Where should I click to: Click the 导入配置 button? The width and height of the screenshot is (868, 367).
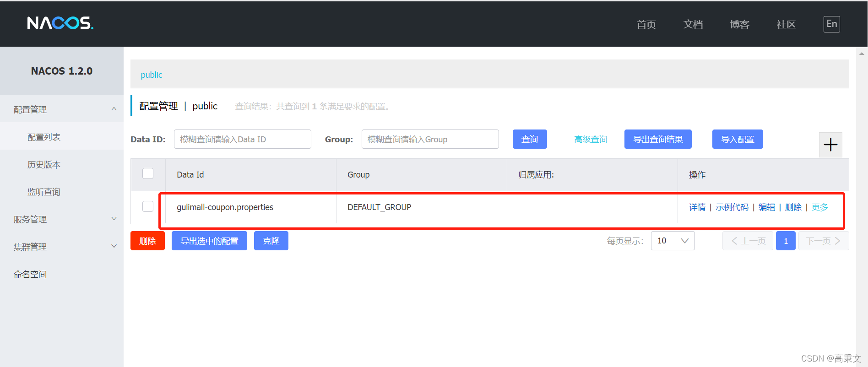(738, 139)
